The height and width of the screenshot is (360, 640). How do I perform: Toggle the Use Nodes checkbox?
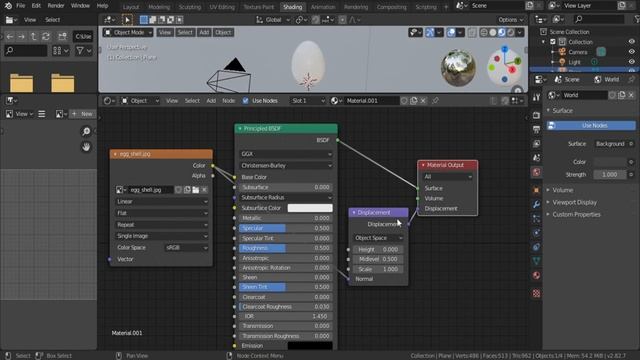coord(245,101)
